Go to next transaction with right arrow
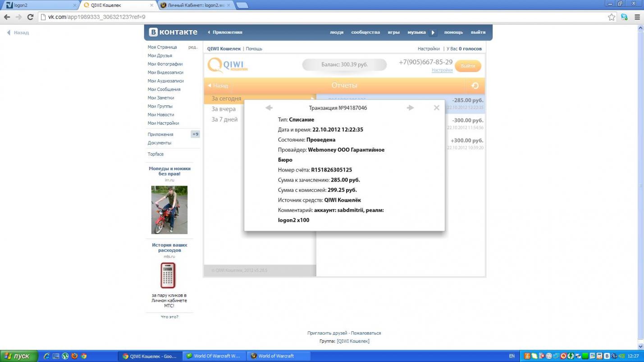 (x=410, y=108)
